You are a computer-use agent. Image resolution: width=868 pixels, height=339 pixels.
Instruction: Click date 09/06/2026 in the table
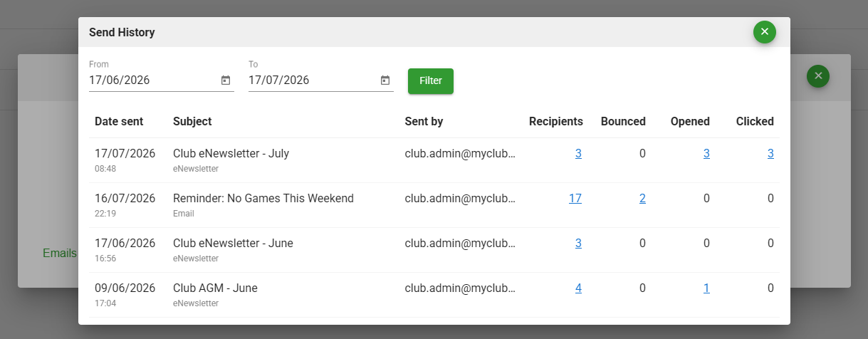coord(125,288)
